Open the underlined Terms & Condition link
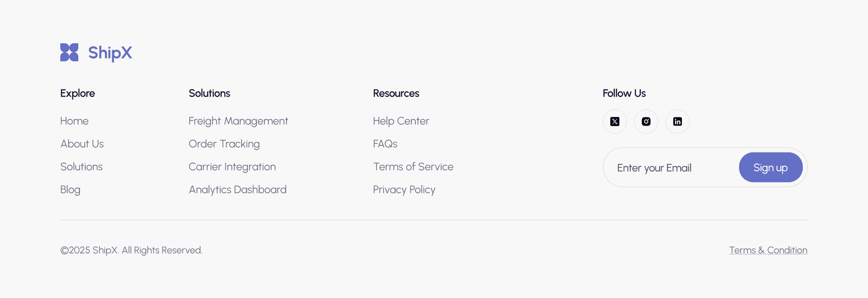Image resolution: width=868 pixels, height=298 pixels. coord(768,250)
